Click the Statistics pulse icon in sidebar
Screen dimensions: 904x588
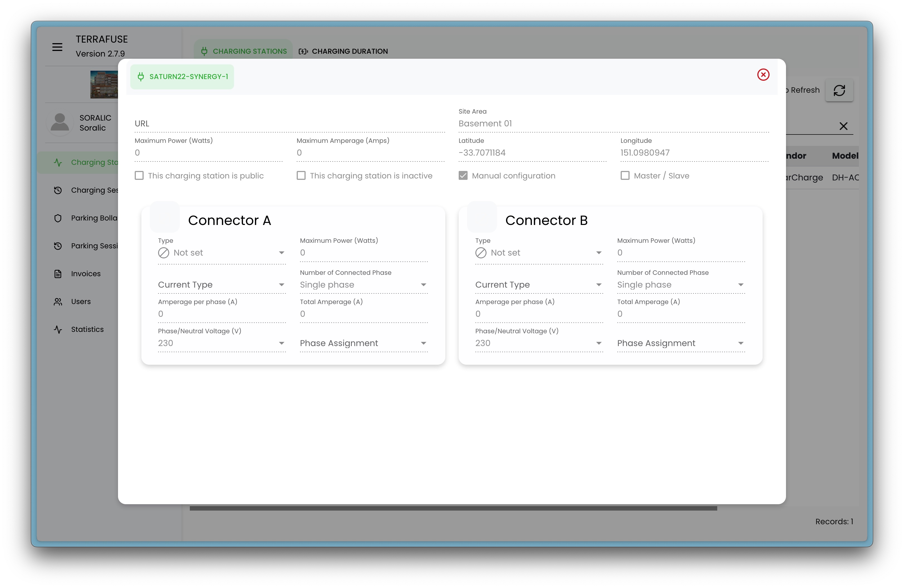(58, 329)
